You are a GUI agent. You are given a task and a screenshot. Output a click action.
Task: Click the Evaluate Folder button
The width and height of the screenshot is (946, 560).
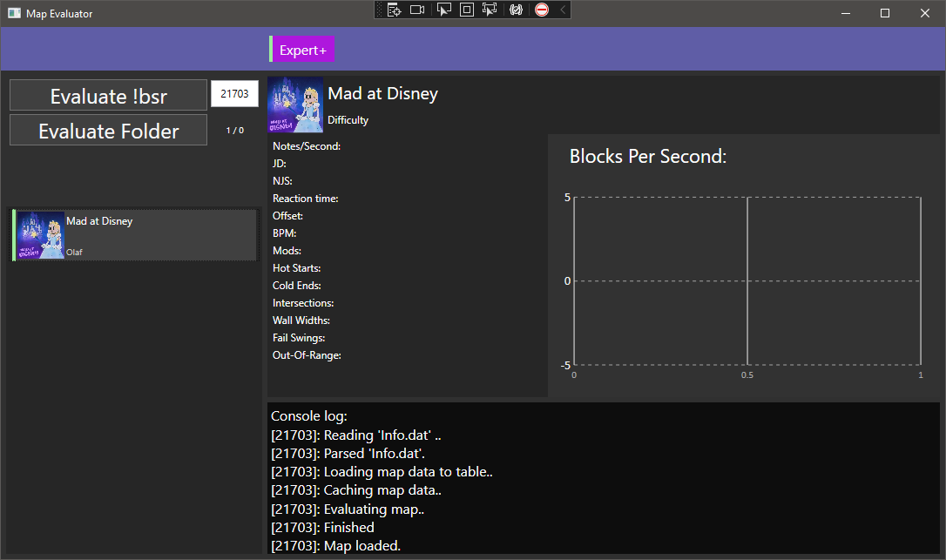click(x=109, y=131)
